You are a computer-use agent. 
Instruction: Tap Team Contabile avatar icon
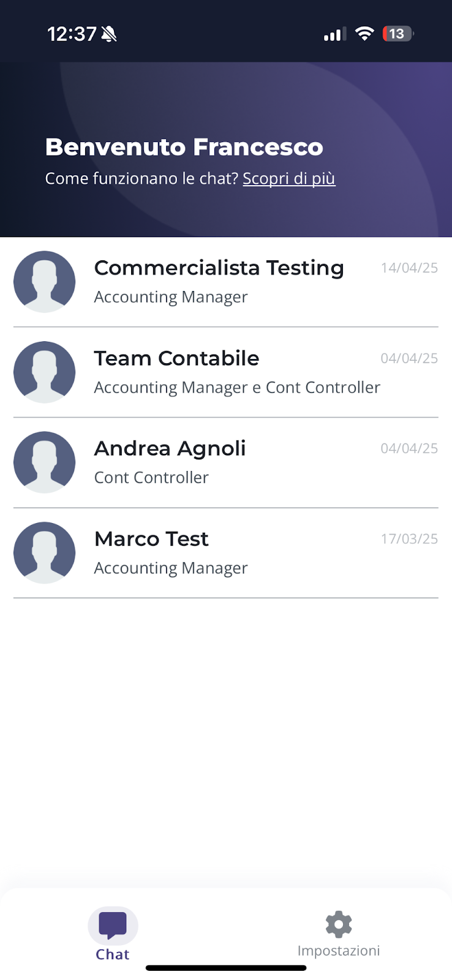click(45, 372)
